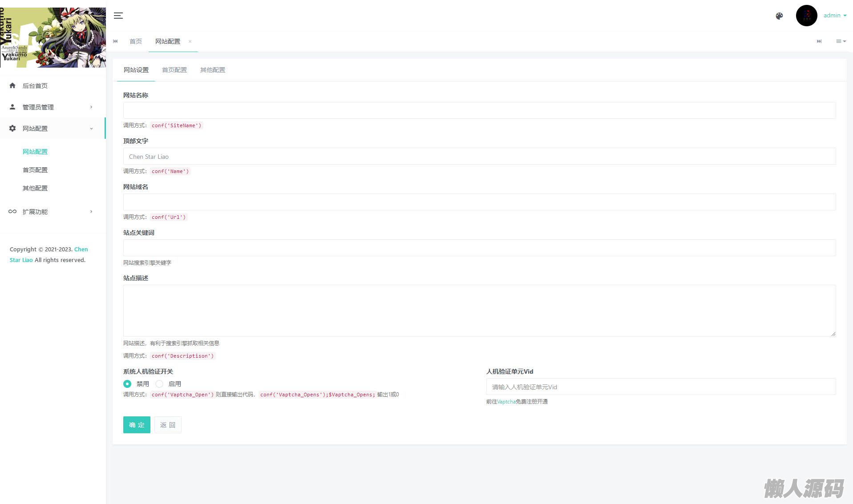Switch to the 首页 page tab
The image size is (853, 504).
pos(136,41)
